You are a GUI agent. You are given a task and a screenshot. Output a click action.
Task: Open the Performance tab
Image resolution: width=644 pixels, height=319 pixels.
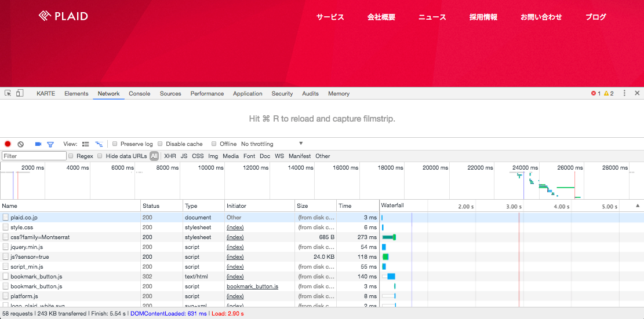(207, 94)
